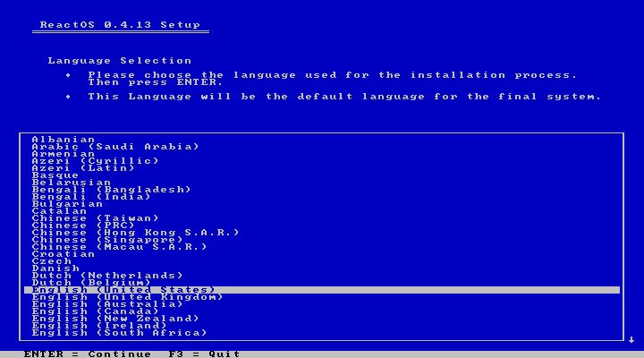Viewport: 644px width, 358px height.
Task: Select English (Australia) entry
Action: [107, 304]
